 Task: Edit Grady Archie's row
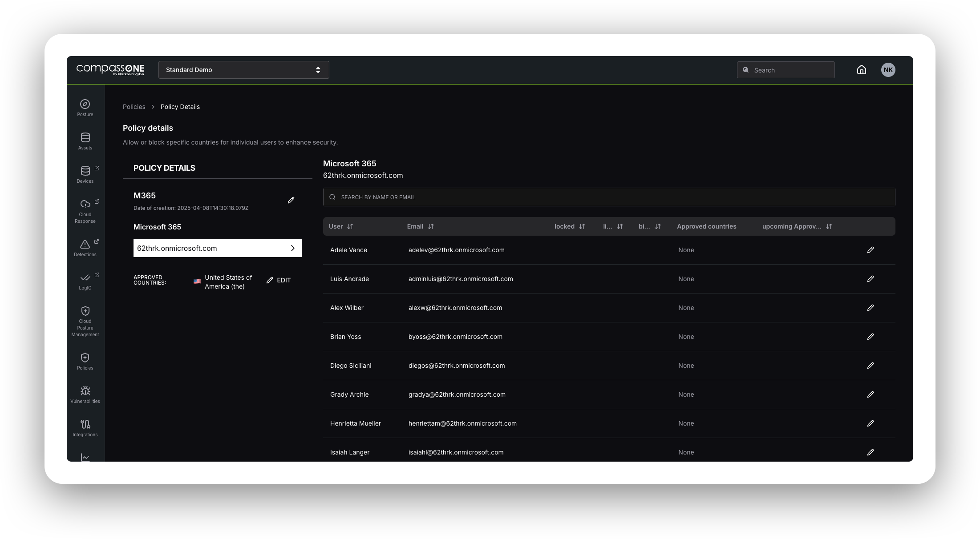(871, 394)
